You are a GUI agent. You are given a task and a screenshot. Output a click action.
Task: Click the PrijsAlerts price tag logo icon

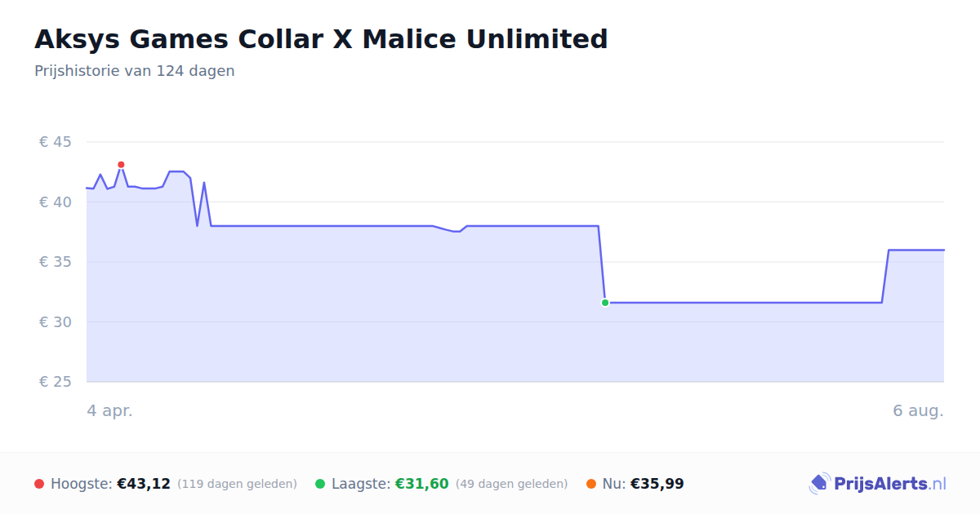(x=820, y=484)
